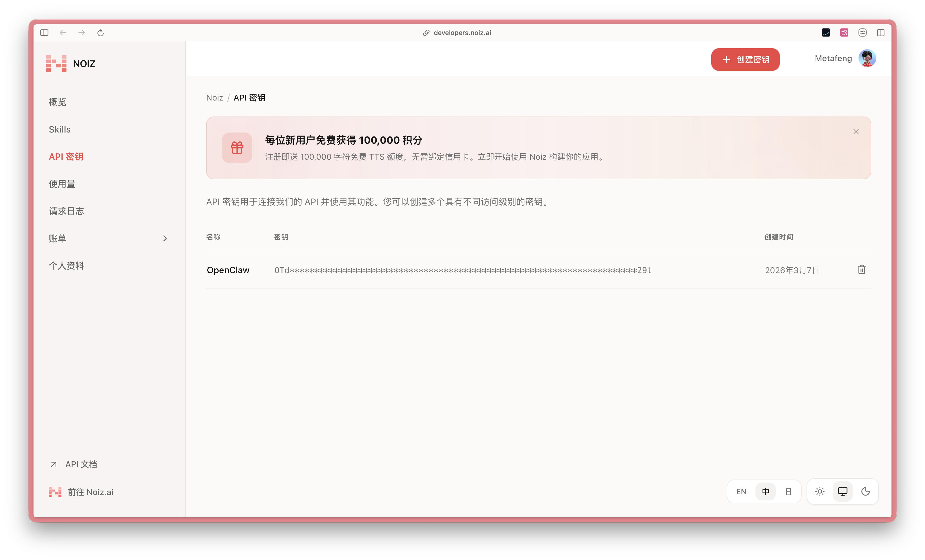The width and height of the screenshot is (925, 560).
Task: Go to Noiz in the breadcrumb
Action: coord(215,98)
